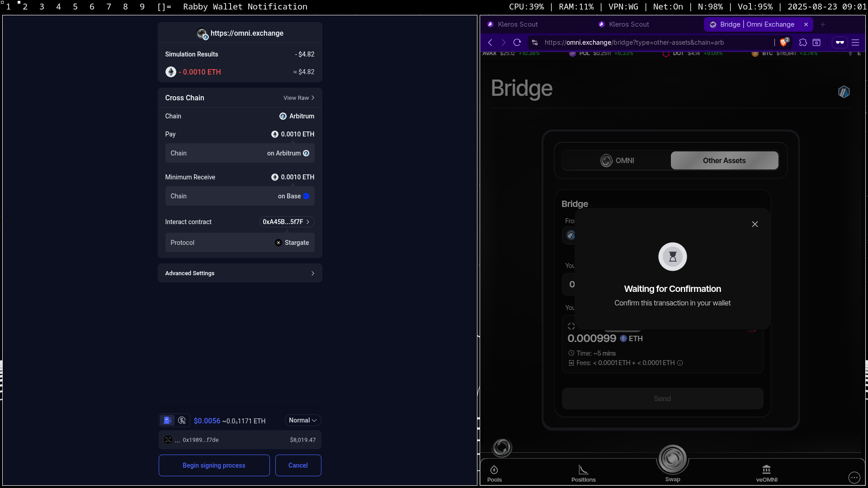Close the Waiting for Confirmation dialog
Image resolution: width=868 pixels, height=488 pixels.
[x=755, y=224]
